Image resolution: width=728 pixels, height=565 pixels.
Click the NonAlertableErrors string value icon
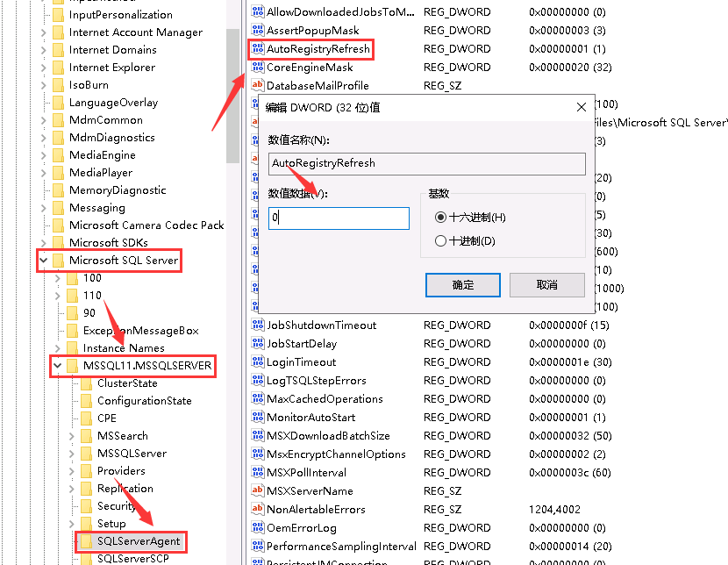(x=257, y=510)
